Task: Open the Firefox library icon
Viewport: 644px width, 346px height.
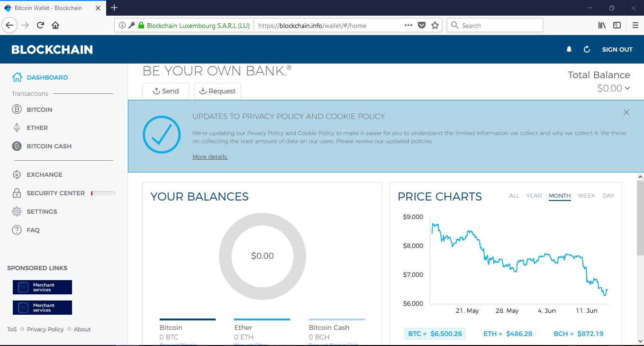Action: point(602,26)
